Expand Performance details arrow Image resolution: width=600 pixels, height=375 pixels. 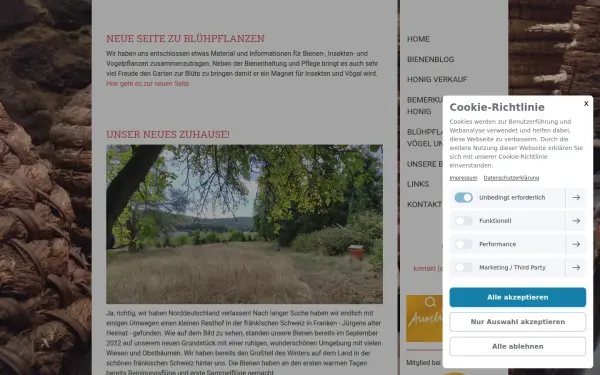point(576,244)
